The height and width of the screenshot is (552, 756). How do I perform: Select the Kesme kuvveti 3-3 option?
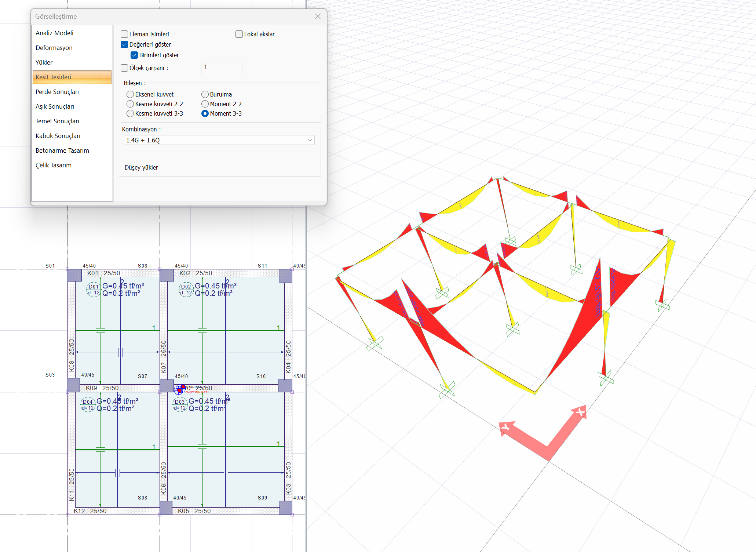130,113
